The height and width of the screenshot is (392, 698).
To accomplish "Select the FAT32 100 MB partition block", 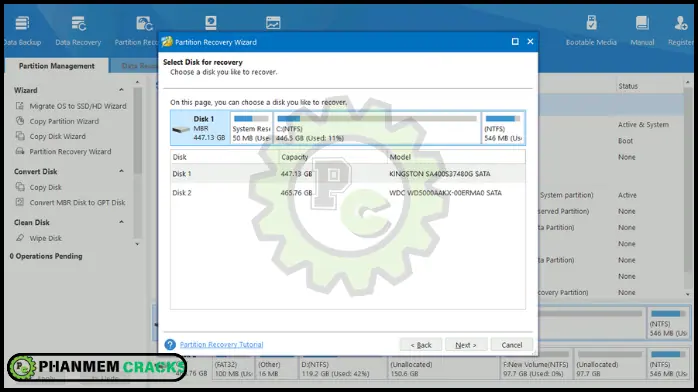I will (233, 364).
